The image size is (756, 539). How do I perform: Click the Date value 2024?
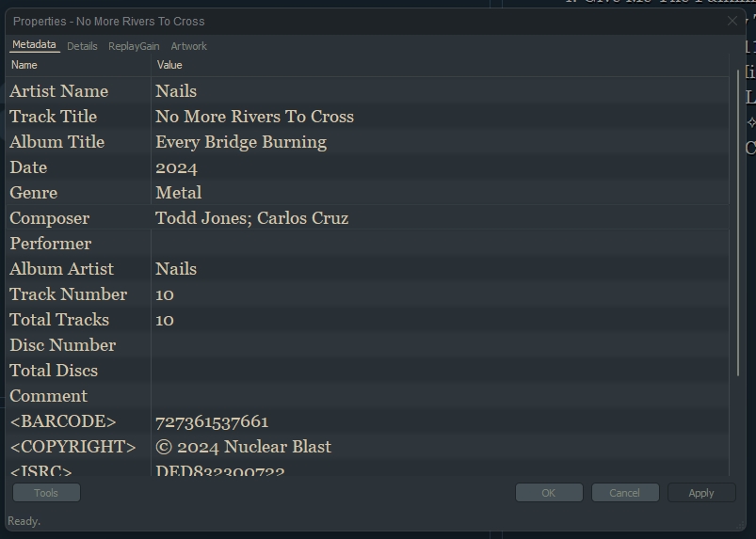coord(176,167)
